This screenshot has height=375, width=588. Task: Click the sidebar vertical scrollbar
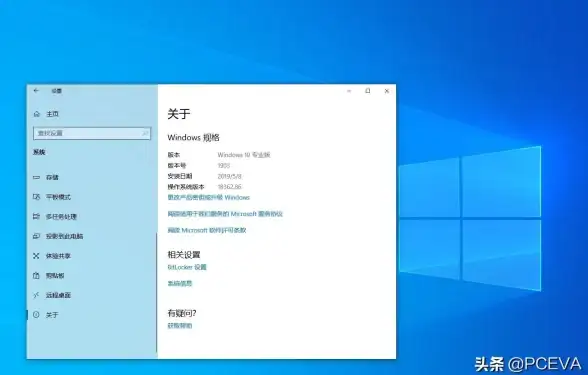(156, 292)
